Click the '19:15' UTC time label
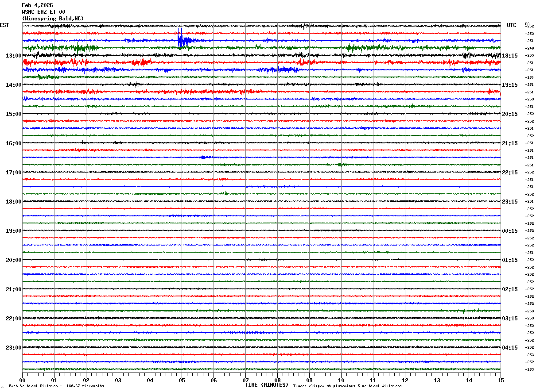Screen dimensions: 536x392 [509, 85]
